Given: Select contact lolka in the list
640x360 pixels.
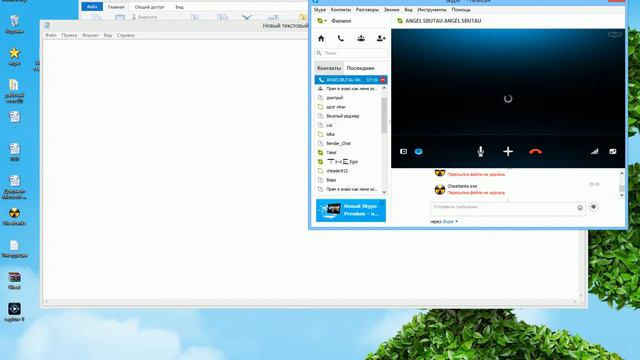Looking at the screenshot, I should [331, 134].
